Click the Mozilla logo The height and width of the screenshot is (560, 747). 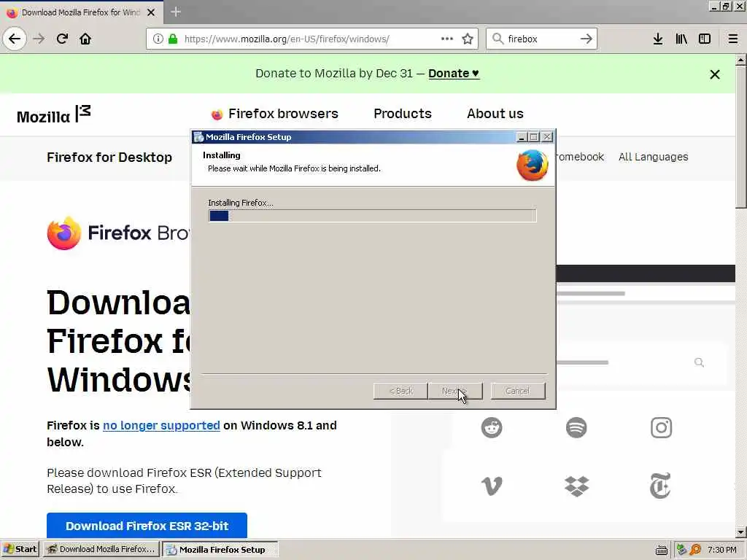click(53, 114)
